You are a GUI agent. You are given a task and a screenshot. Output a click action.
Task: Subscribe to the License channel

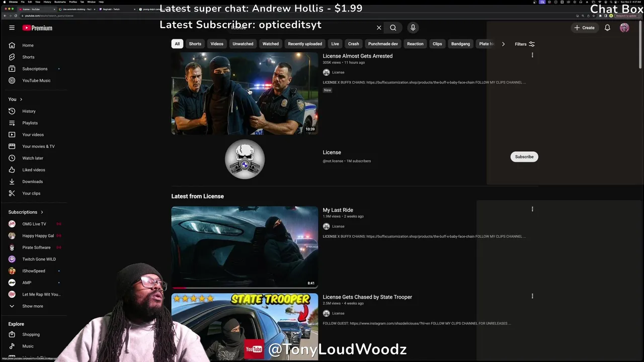524,157
